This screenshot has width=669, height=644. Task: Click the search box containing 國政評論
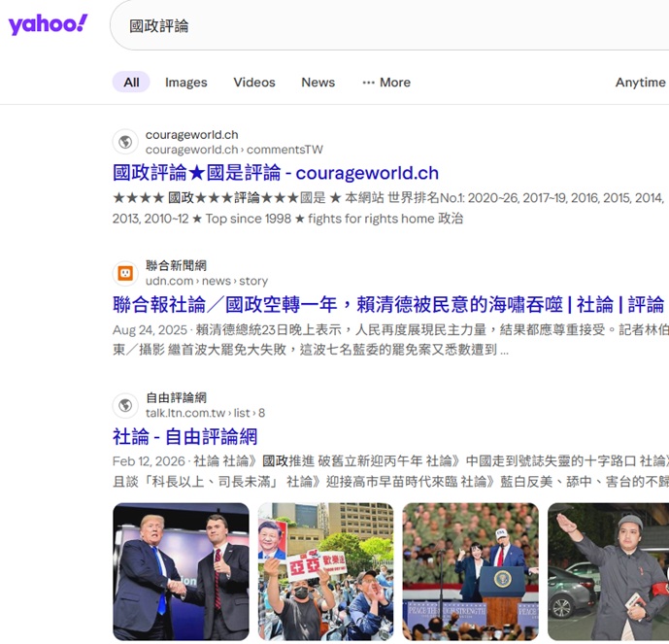point(388,26)
